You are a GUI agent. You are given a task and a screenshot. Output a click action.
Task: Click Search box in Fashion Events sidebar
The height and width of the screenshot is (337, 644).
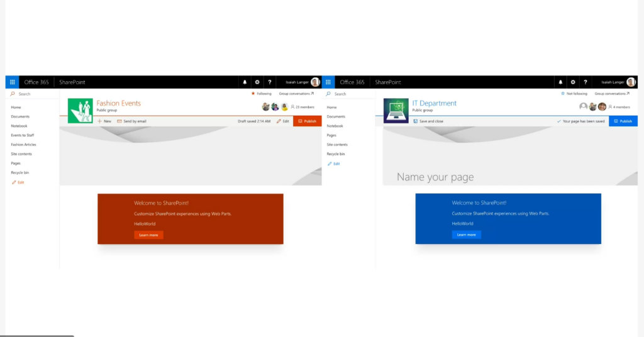33,94
